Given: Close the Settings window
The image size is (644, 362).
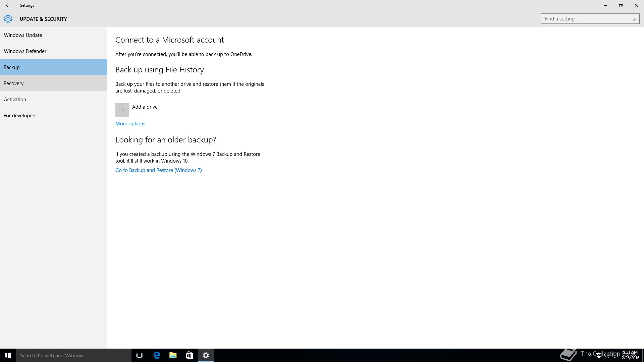Looking at the screenshot, I should pos(636,5).
